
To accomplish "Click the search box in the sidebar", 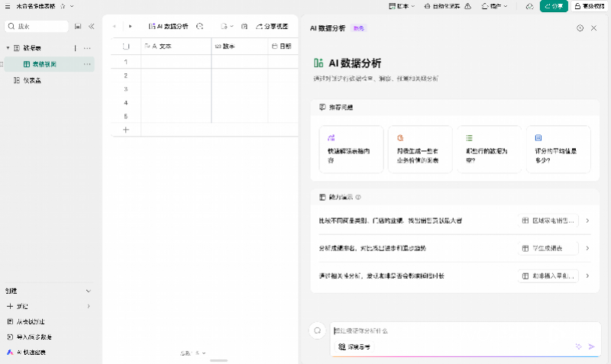I will [x=38, y=26].
